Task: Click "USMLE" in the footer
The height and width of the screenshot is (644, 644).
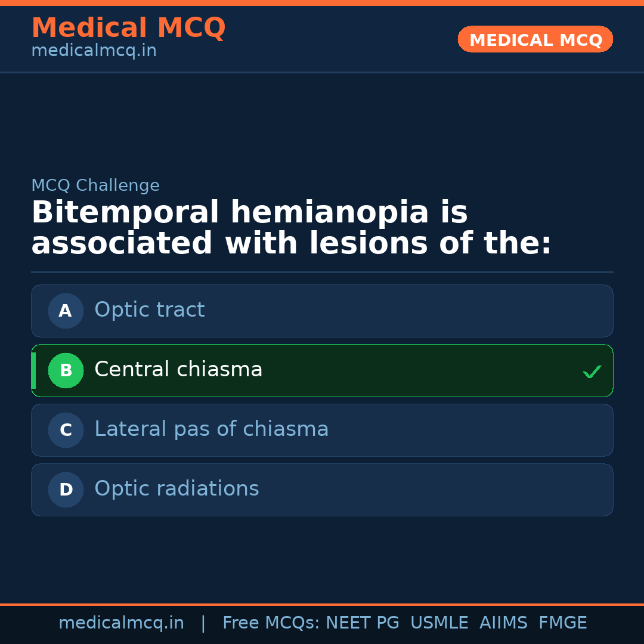Action: [x=439, y=623]
